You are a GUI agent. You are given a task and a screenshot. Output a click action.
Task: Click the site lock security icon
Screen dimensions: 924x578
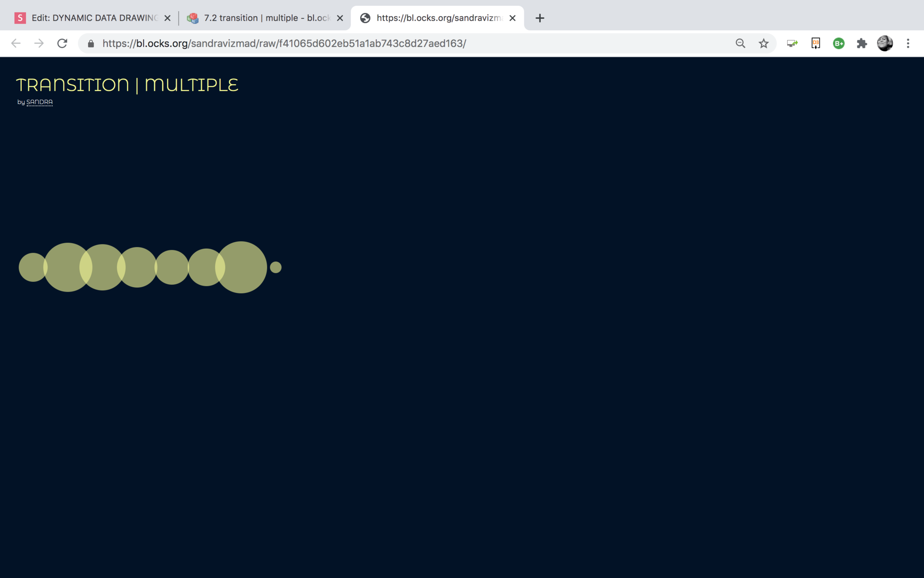click(x=91, y=43)
